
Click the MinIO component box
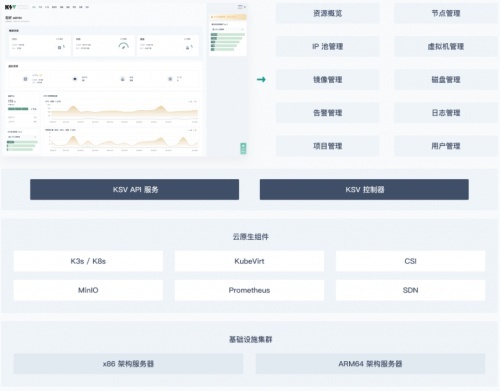tap(88, 290)
